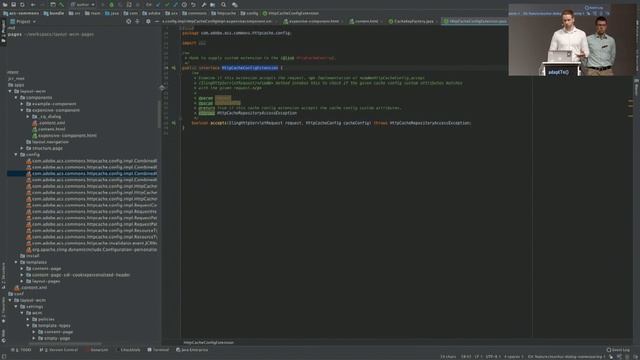Collapse the components folder

pyautogui.click(x=16, y=98)
